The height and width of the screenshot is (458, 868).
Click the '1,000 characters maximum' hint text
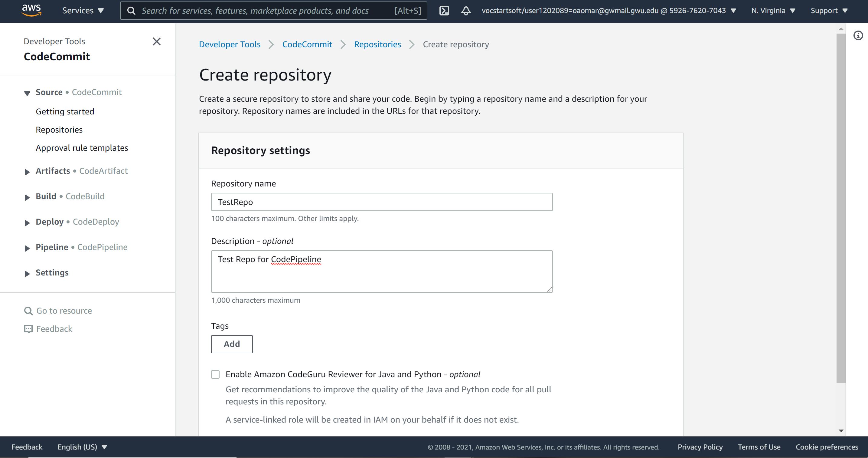pos(256,300)
